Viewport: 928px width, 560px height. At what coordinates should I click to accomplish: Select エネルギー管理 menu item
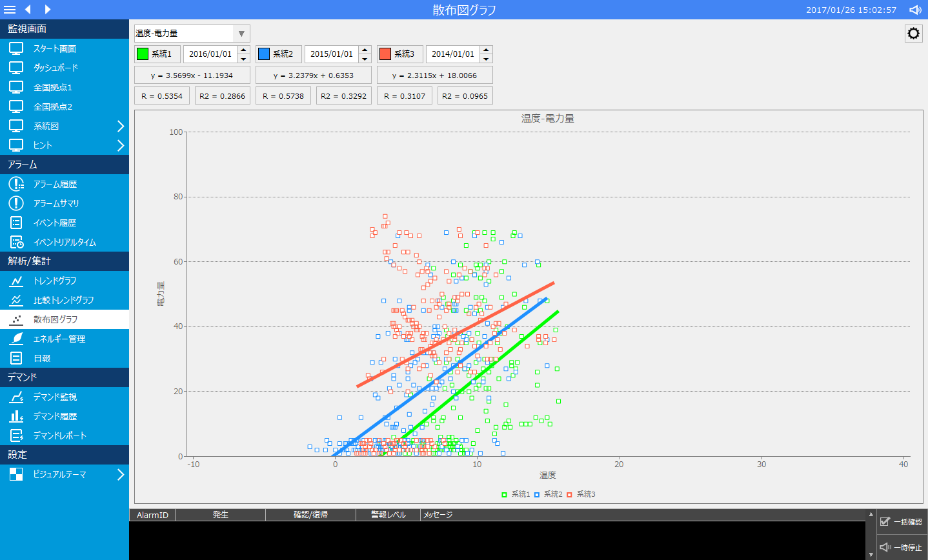[65, 339]
